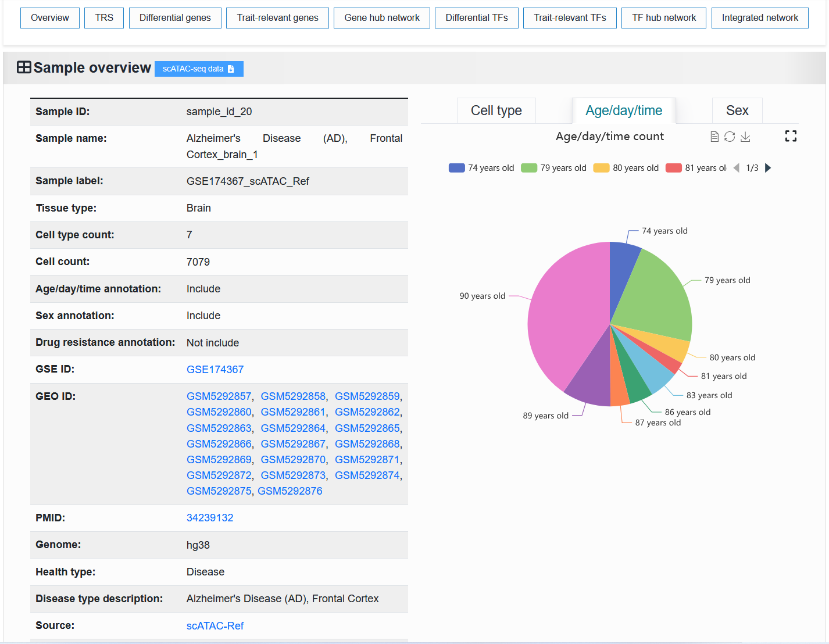Expand the chart to fullscreen
The height and width of the screenshot is (644, 829).
pos(791,136)
